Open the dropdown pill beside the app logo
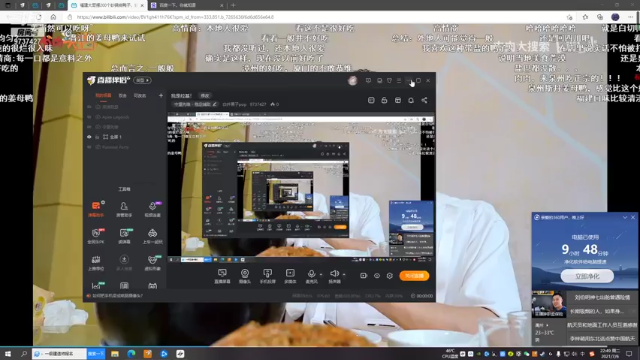The image size is (640, 360). pyautogui.click(x=142, y=80)
